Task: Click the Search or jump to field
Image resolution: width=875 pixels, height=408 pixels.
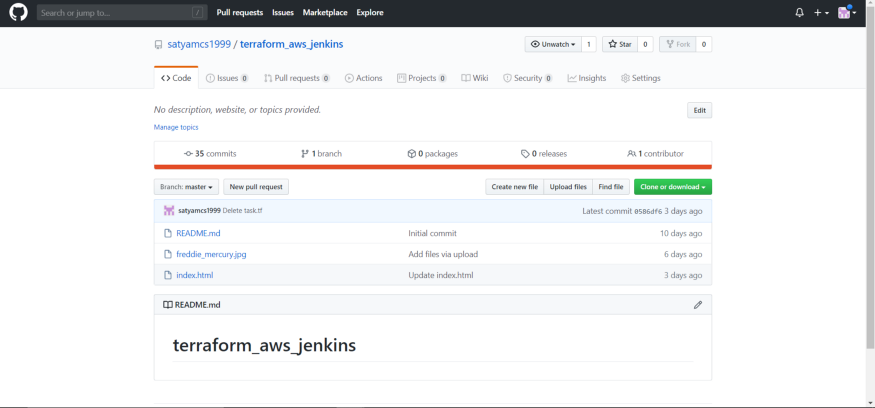Action: pyautogui.click(x=122, y=12)
